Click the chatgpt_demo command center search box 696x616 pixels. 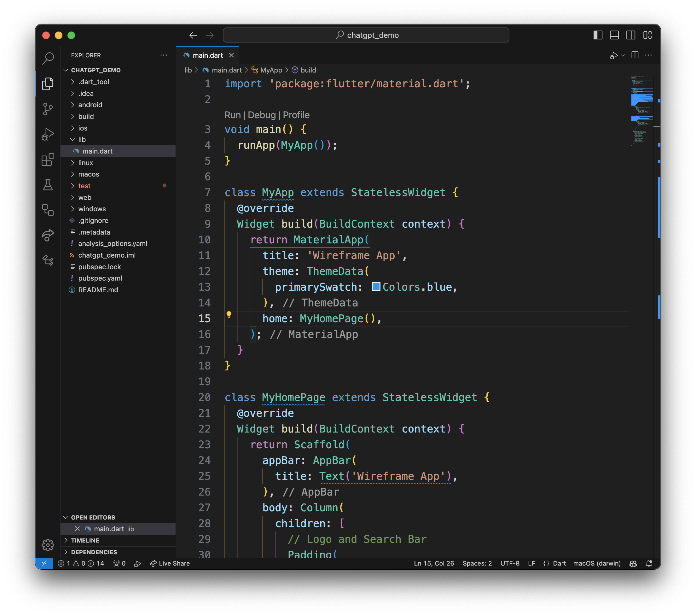[366, 35]
